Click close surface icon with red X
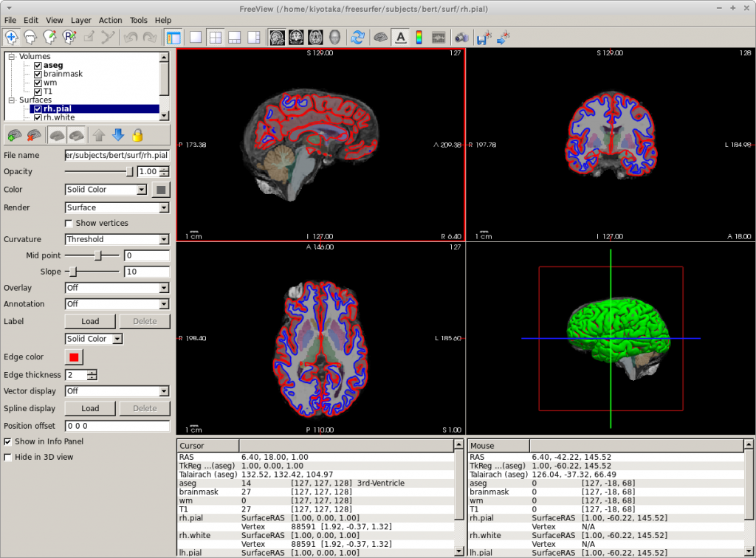 click(33, 135)
